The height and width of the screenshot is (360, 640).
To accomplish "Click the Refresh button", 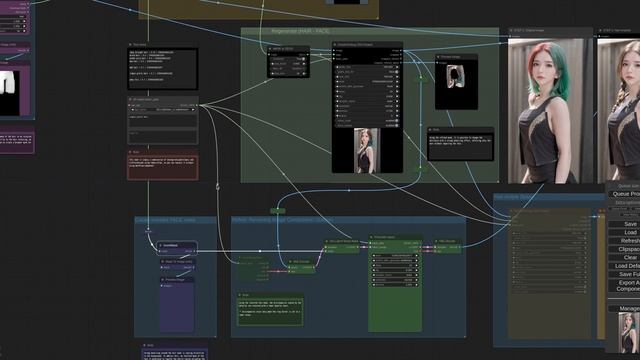I will (624, 240).
